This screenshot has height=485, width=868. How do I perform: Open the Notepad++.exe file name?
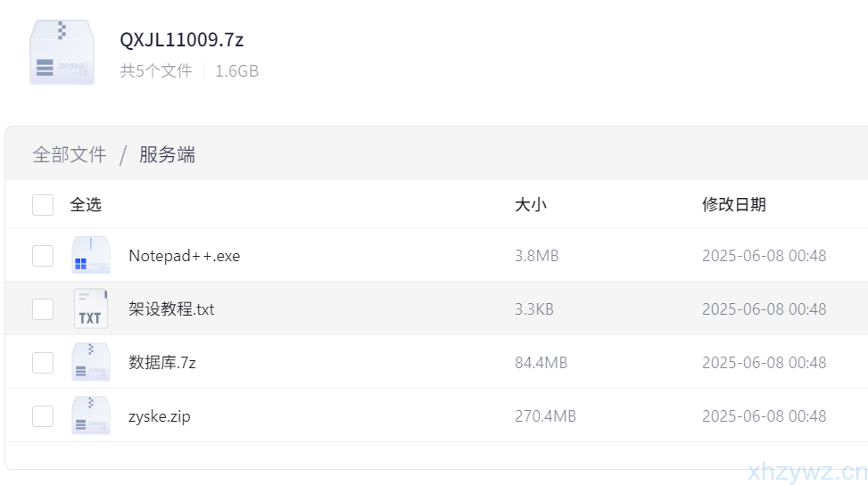[184, 256]
